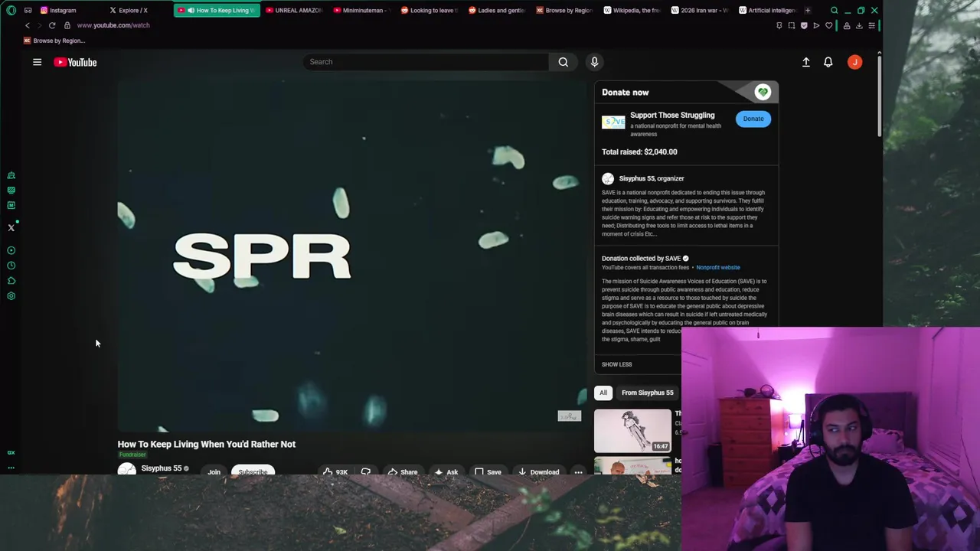Open the YouTube hamburger guide menu

click(x=37, y=62)
